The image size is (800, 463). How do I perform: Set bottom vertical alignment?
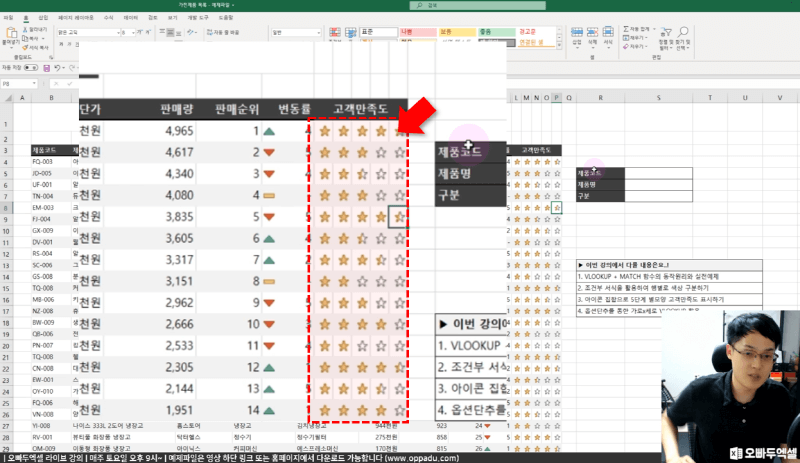coord(179,32)
